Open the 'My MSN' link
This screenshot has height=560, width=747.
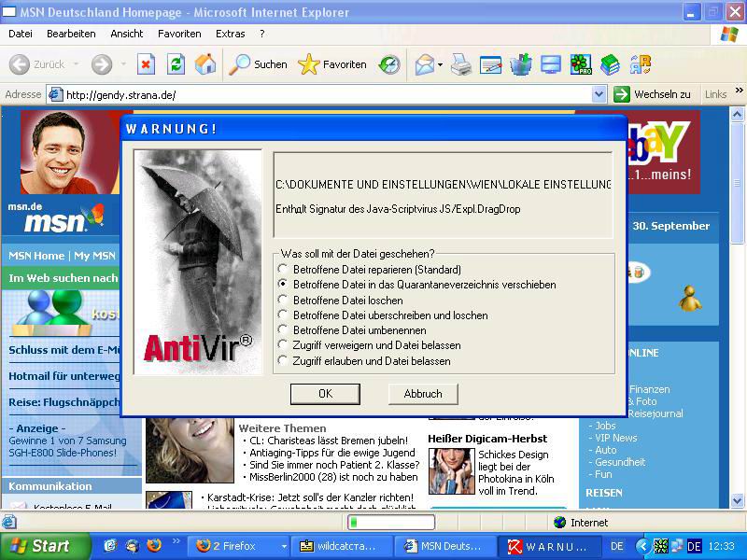pyautogui.click(x=95, y=256)
